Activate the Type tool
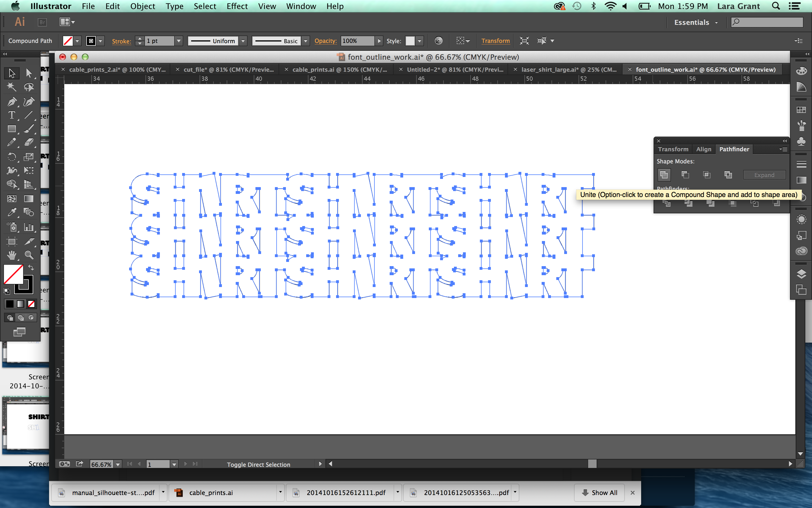 coord(12,115)
